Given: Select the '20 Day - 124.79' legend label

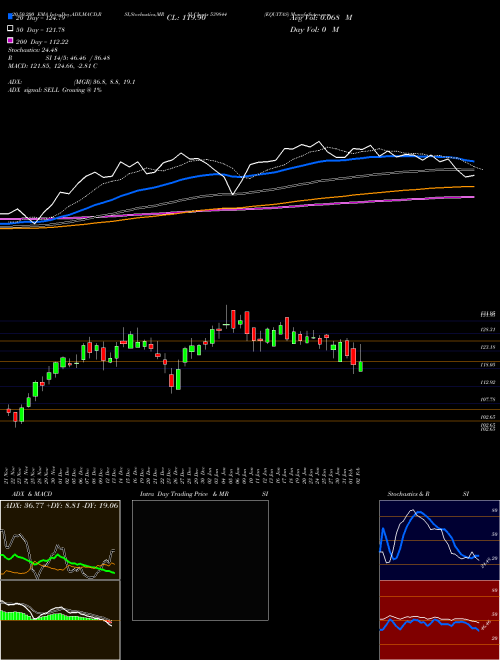Looking at the screenshot, I should click(x=40, y=18).
